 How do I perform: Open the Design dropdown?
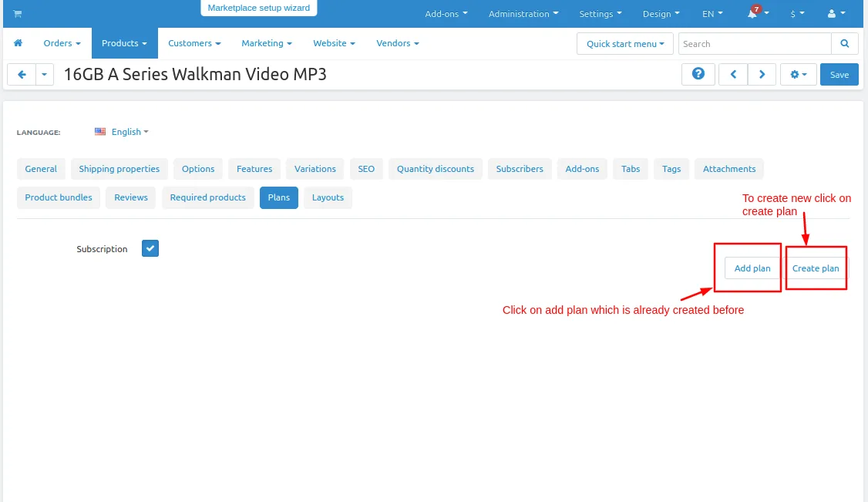click(661, 14)
